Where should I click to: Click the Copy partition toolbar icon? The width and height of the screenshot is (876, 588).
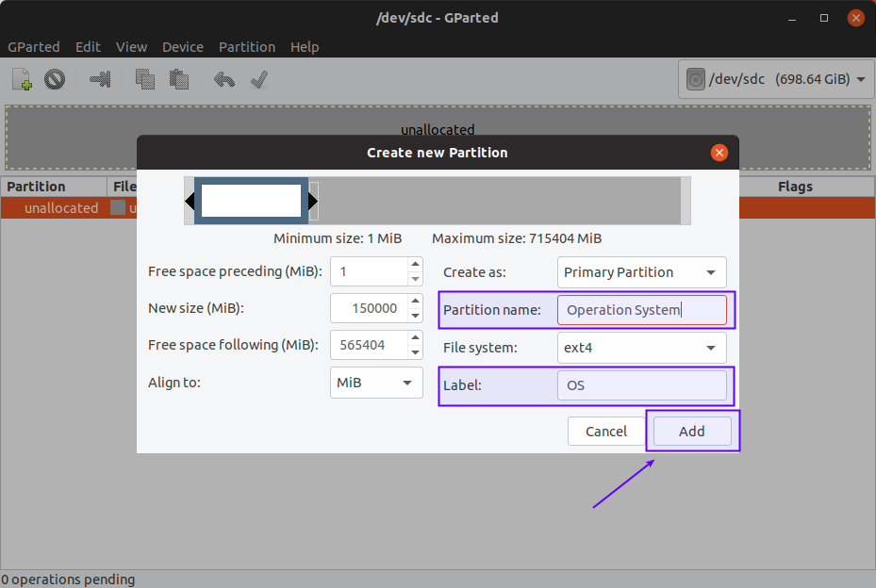click(x=144, y=79)
